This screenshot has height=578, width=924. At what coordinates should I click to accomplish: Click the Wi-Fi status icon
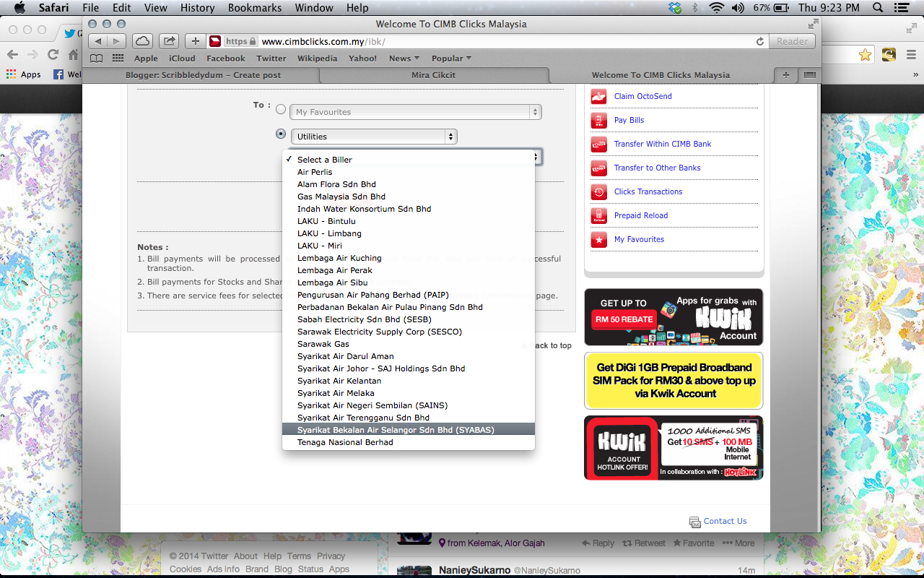716,8
